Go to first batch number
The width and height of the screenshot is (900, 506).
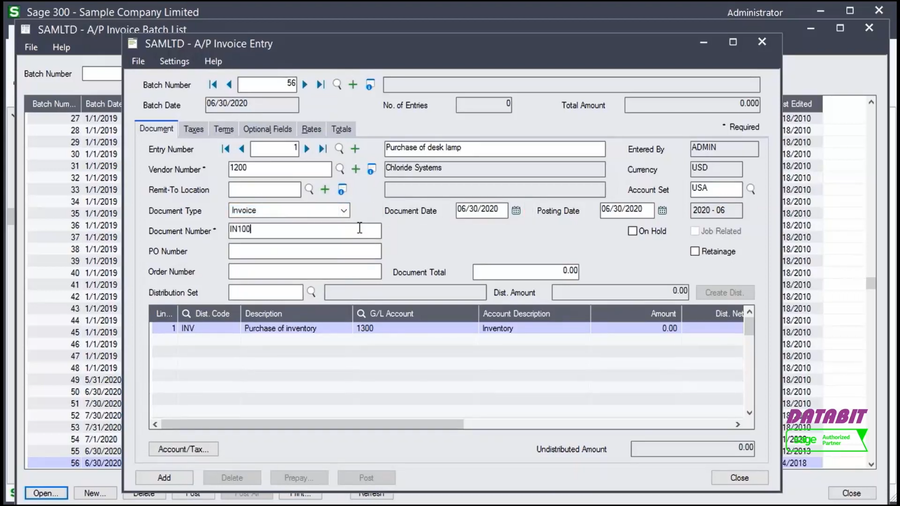pyautogui.click(x=213, y=85)
